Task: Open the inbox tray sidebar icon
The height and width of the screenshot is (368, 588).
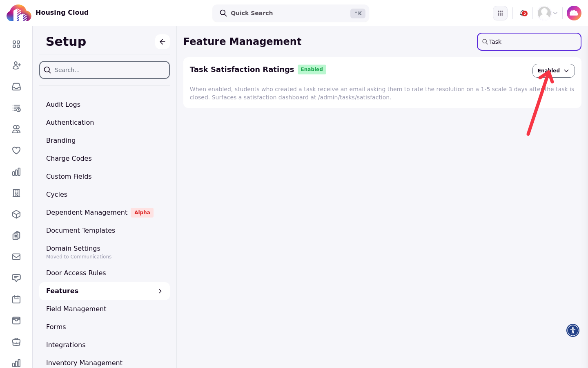Action: coord(16,87)
